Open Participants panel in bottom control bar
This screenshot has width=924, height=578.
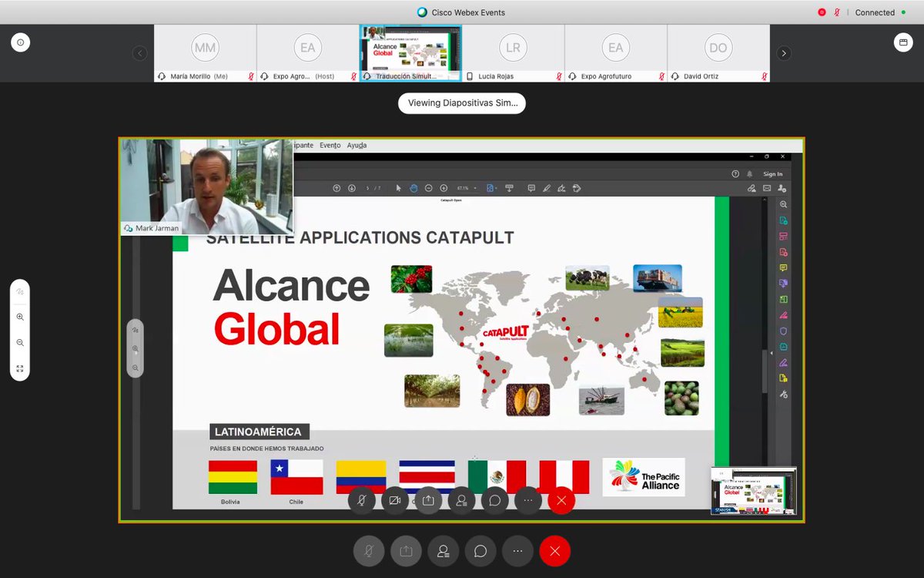point(443,551)
